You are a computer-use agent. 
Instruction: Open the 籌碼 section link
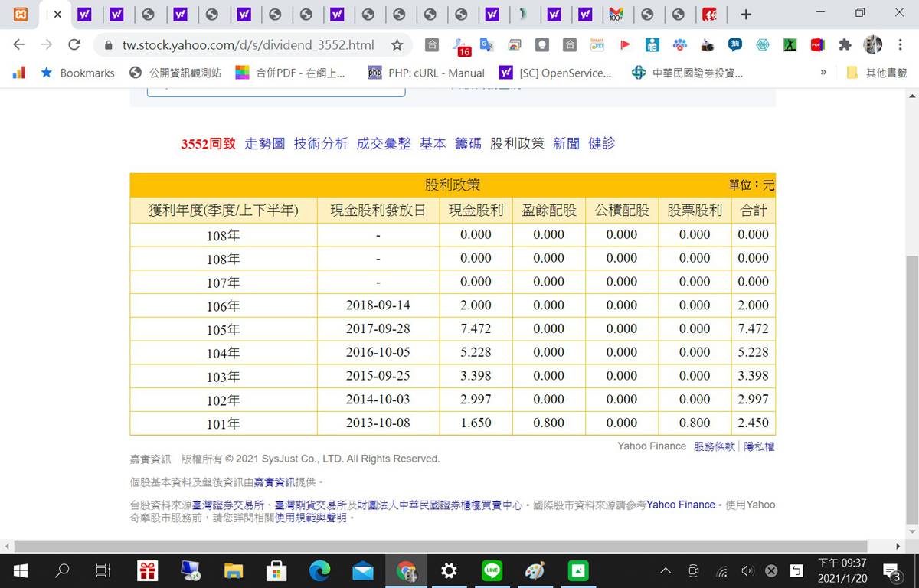[468, 143]
